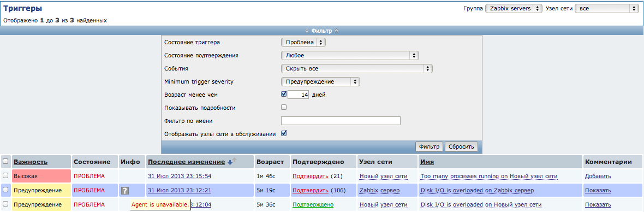Open the События dropdown set to Скрыть все
This screenshot has height=212, width=644.
coord(357,69)
